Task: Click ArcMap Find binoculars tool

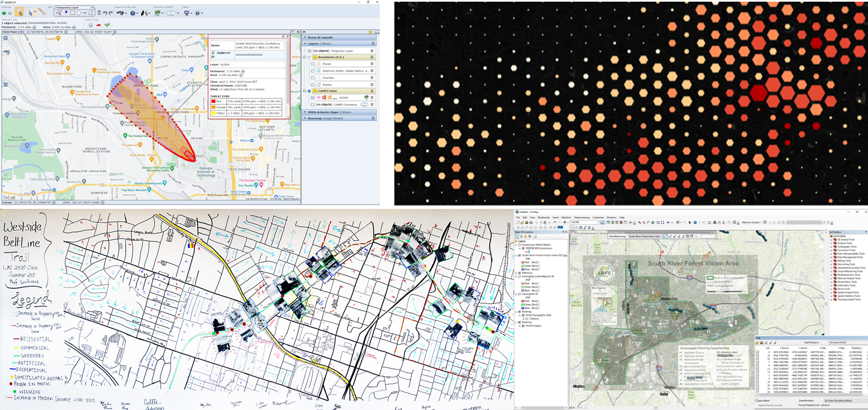Action: [x=715, y=222]
